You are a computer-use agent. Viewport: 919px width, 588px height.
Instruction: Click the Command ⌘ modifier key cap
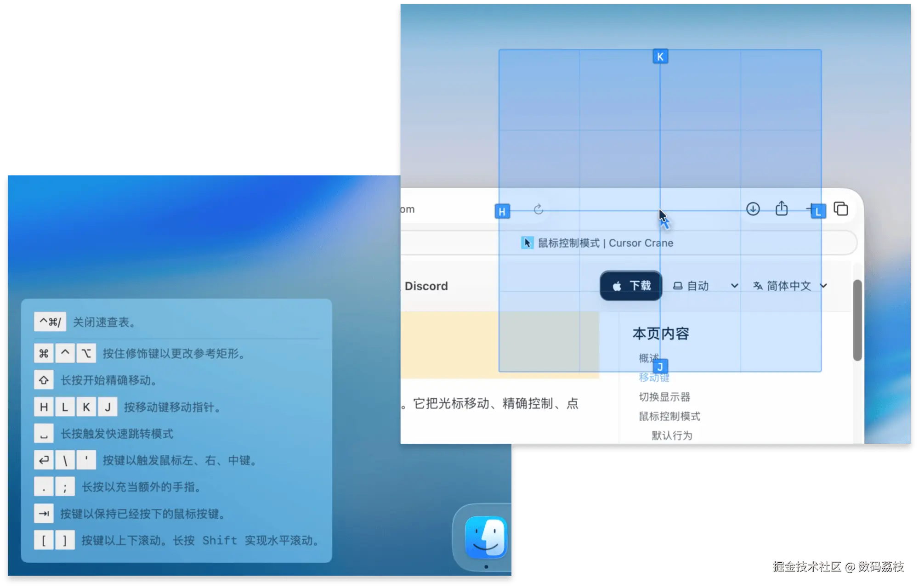pyautogui.click(x=44, y=353)
